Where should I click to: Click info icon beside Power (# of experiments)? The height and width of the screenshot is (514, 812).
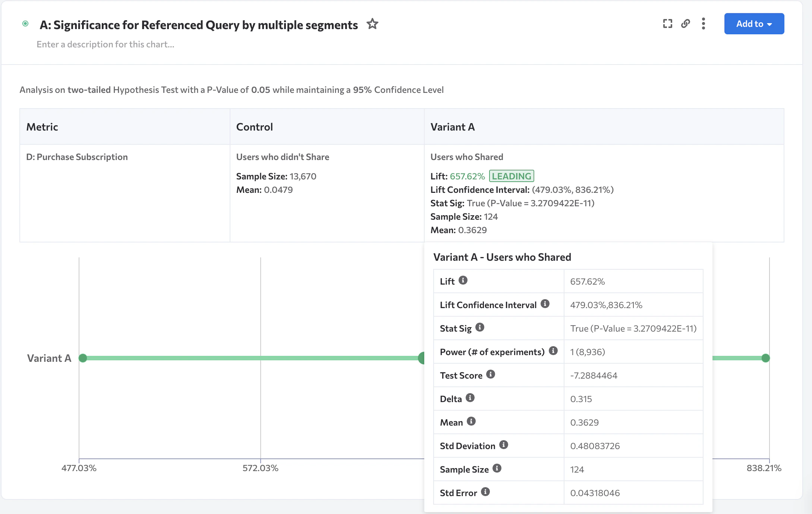553,351
